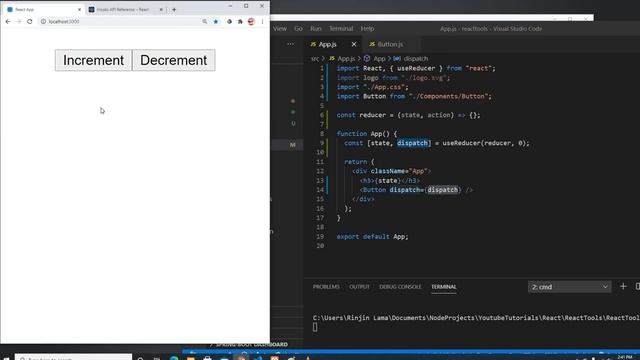The width and height of the screenshot is (640, 360).
Task: Open the Chrome profile avatar
Action: 251,22
